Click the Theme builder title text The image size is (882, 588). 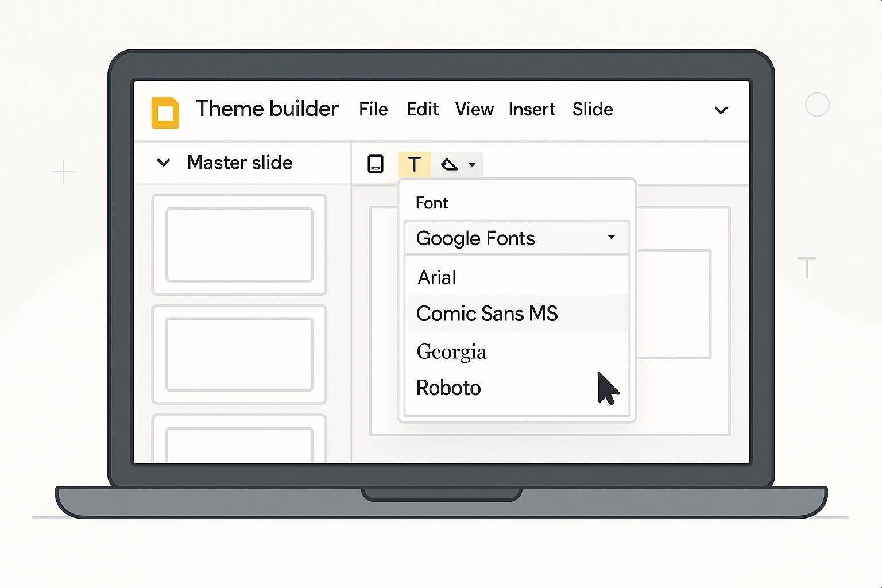(x=267, y=109)
